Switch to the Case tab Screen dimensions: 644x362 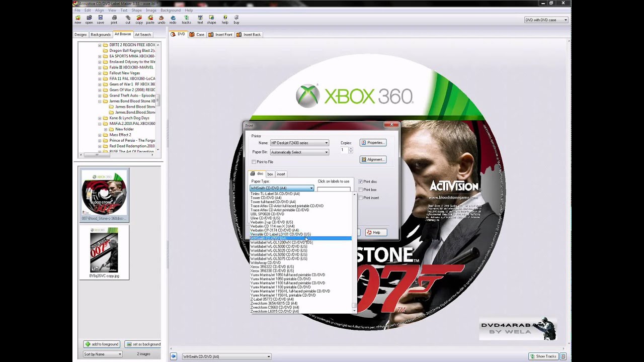(x=197, y=35)
